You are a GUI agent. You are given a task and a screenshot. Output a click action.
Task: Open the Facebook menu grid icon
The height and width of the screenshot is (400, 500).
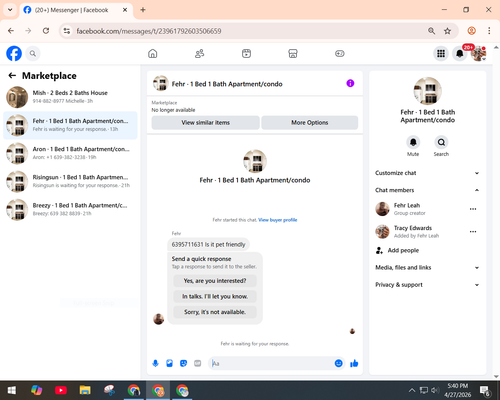441,53
